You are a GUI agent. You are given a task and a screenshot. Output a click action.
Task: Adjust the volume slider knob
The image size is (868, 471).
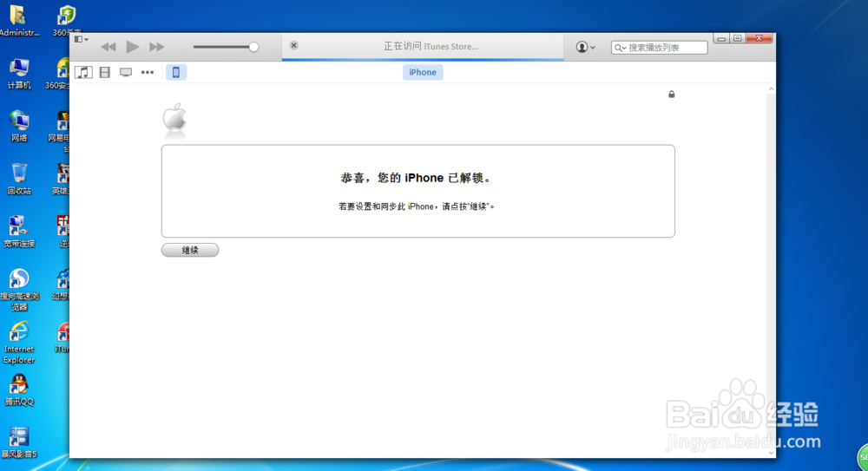click(x=253, y=47)
